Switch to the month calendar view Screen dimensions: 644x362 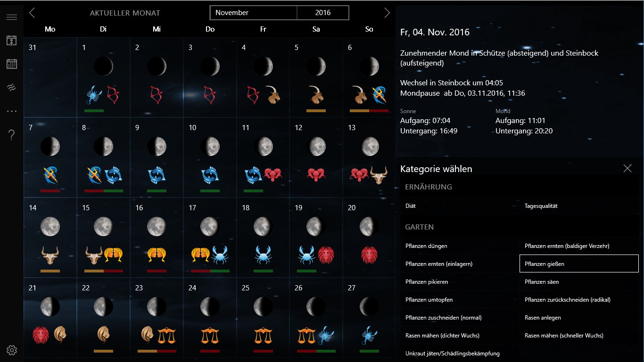11,64
